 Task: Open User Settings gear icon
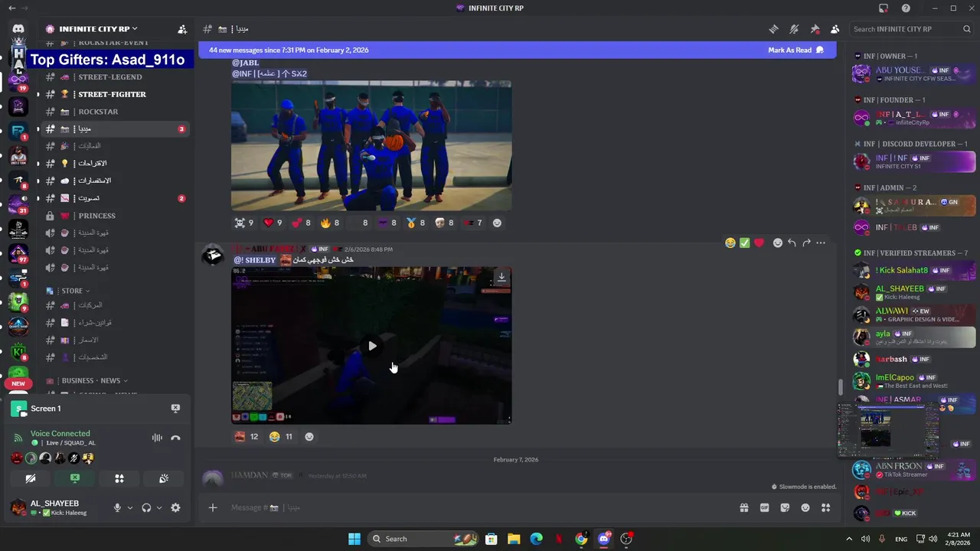[175, 507]
